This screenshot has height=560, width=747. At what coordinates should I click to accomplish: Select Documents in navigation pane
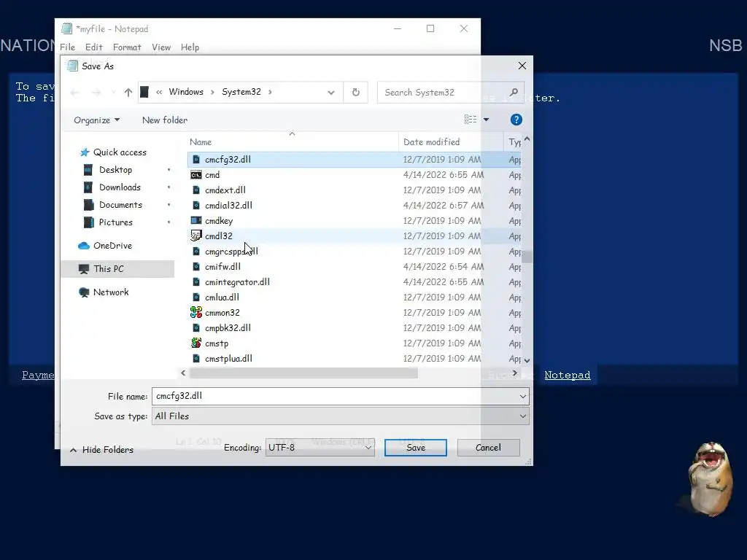[120, 205]
